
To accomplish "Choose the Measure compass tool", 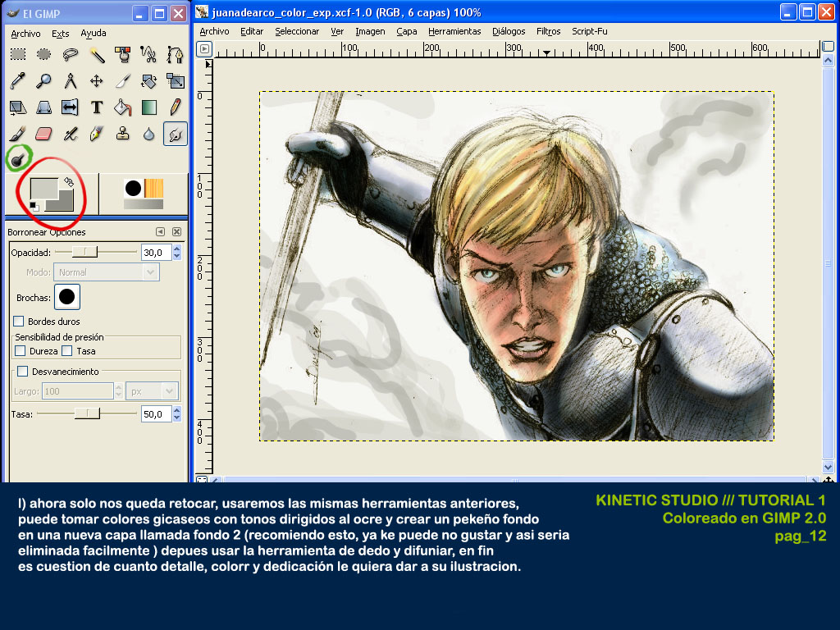I will [x=71, y=81].
